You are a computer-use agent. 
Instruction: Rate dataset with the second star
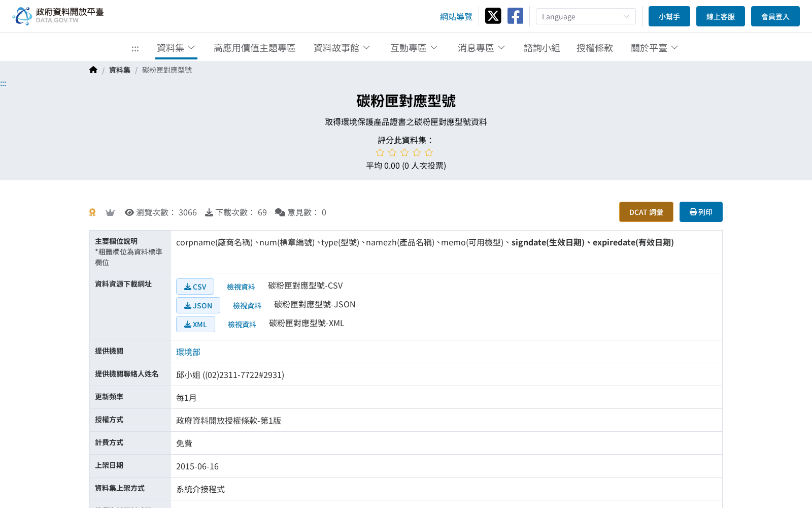(392, 152)
